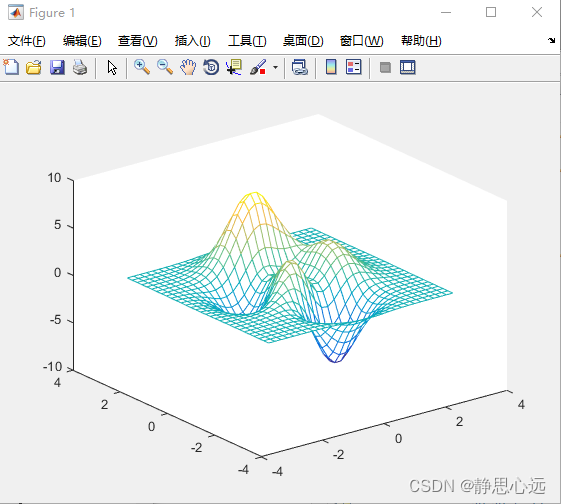The image size is (561, 504).
Task: Expand the brush color dropdown arrow
Action: (x=275, y=67)
